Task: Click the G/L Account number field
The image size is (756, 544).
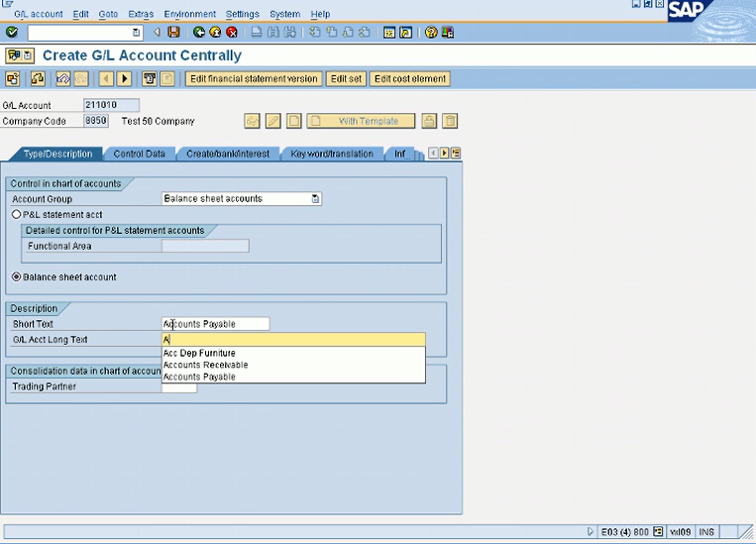Action: 111,105
